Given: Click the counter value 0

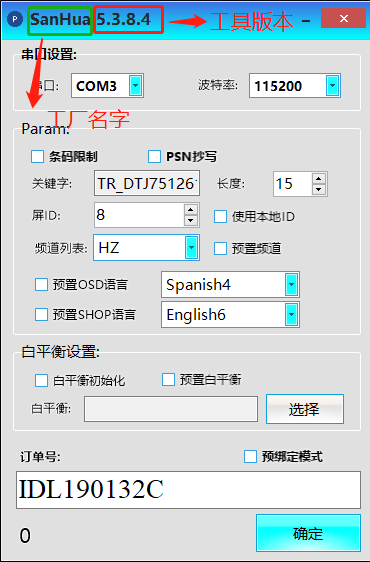Looking at the screenshot, I should coord(25,535).
